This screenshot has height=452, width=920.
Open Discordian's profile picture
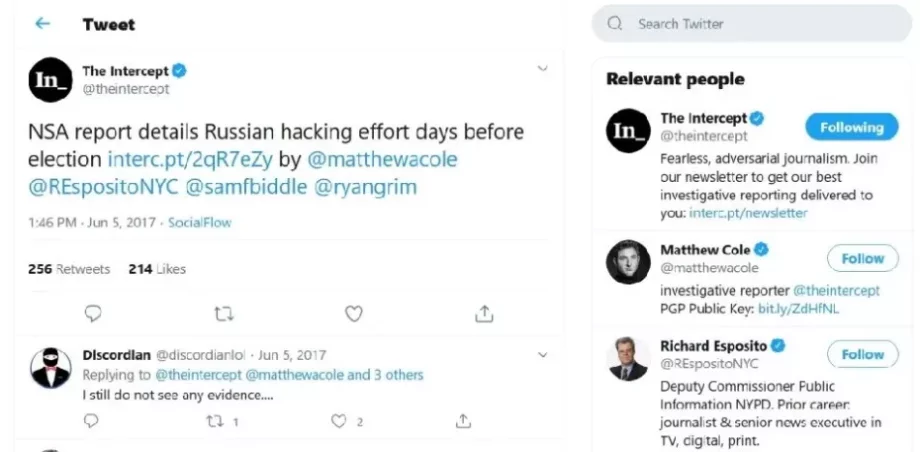(50, 368)
